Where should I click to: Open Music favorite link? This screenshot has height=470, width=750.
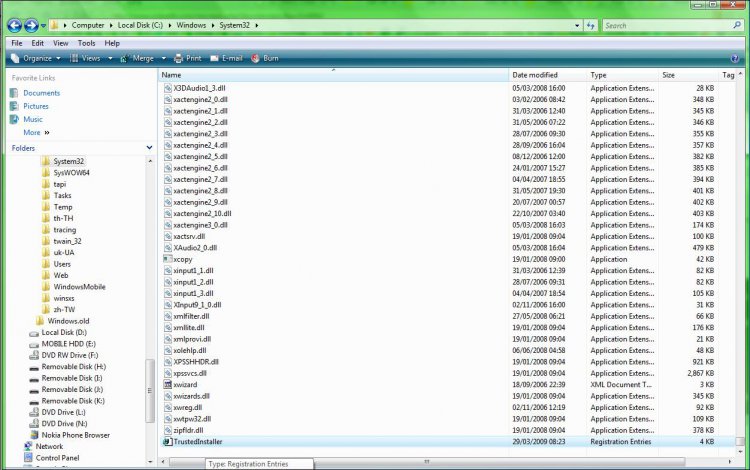point(33,119)
